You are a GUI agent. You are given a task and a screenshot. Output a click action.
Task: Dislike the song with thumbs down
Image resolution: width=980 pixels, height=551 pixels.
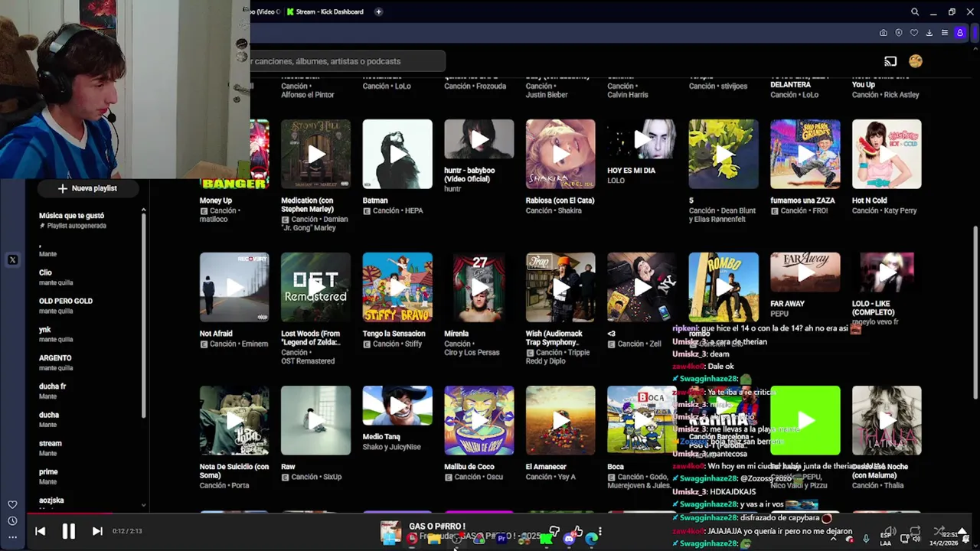pos(554,530)
